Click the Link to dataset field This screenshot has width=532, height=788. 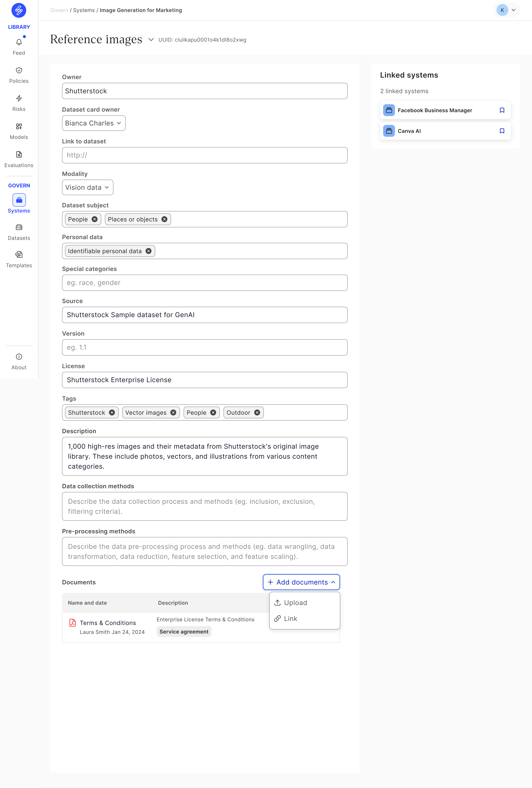point(205,155)
